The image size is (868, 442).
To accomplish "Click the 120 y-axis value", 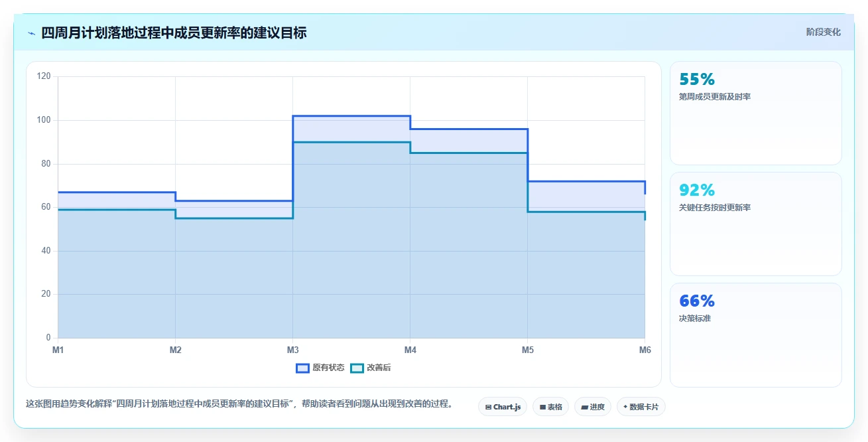I will (x=44, y=76).
